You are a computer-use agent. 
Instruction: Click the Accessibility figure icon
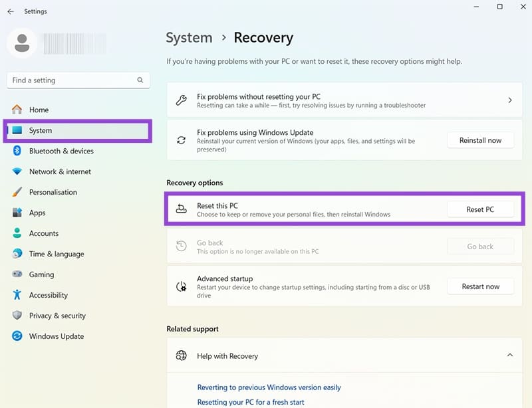click(17, 295)
